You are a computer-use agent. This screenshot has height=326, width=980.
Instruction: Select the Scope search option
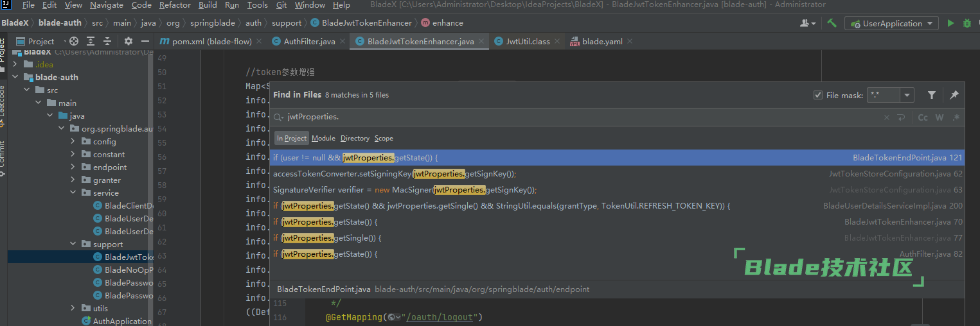[384, 138]
